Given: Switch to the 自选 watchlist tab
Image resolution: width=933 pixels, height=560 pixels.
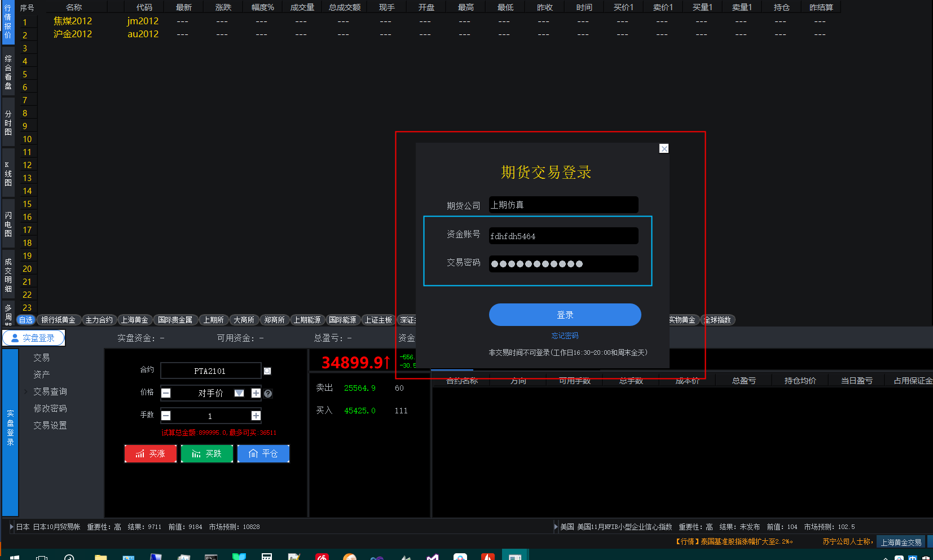Looking at the screenshot, I should pos(26,320).
